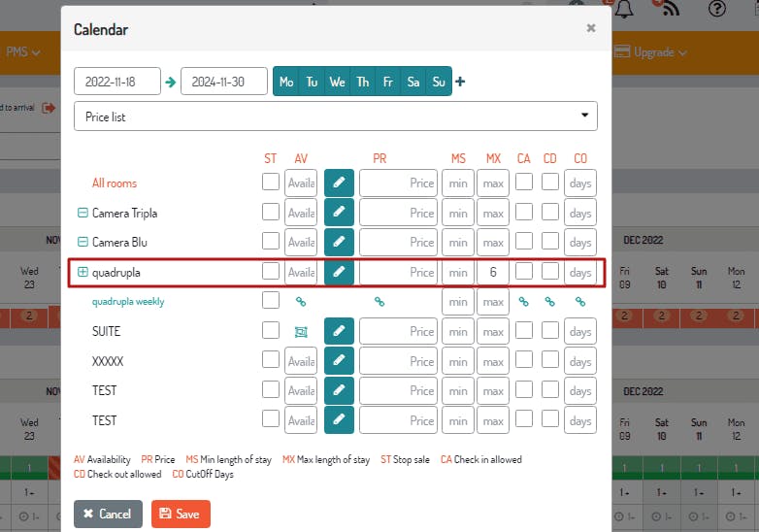Open notifications bell icon

pyautogui.click(x=624, y=8)
